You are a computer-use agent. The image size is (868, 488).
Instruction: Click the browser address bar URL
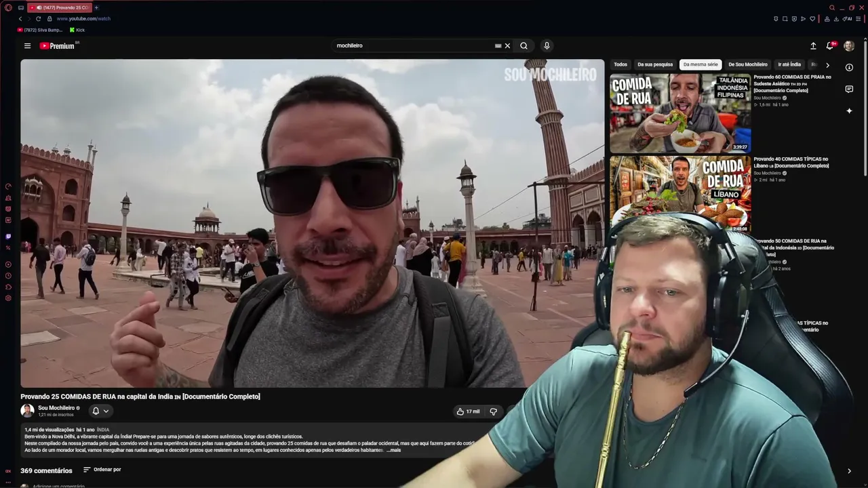pos(83,19)
